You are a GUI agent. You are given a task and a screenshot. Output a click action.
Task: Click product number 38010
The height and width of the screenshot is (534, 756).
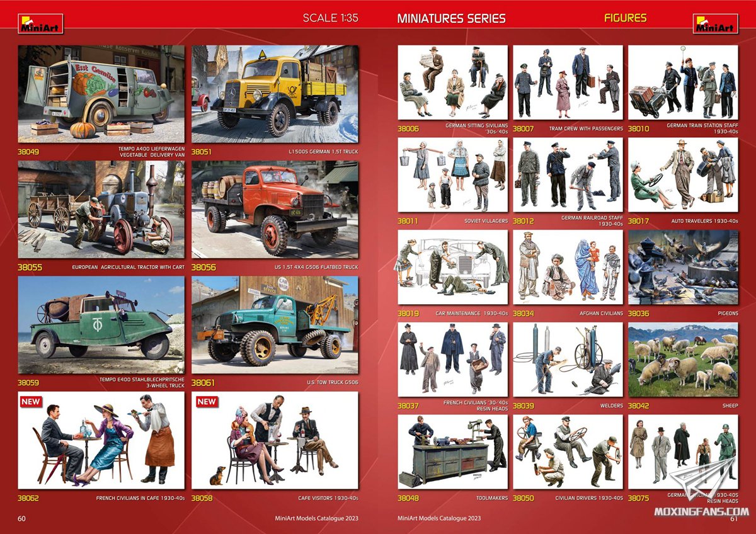[x=639, y=128]
